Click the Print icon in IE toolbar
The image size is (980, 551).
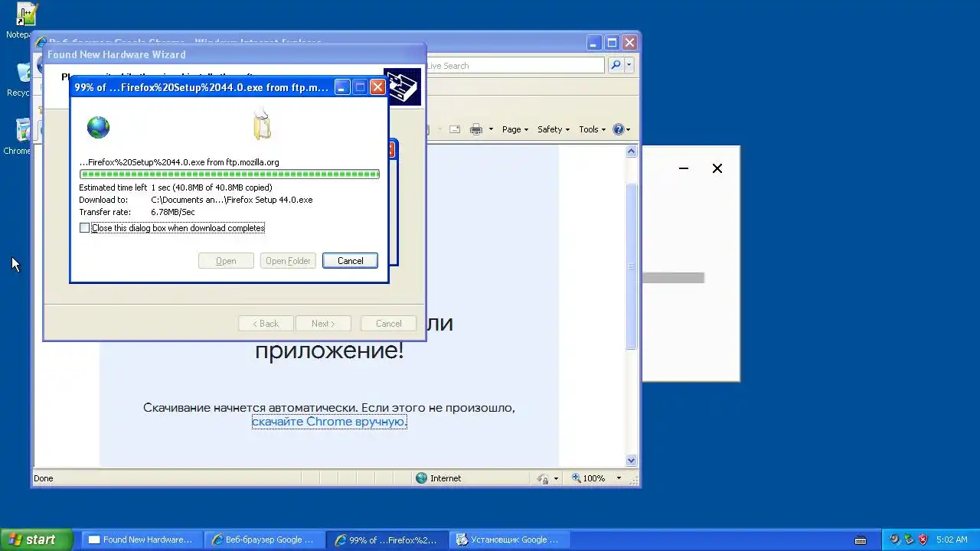(x=476, y=129)
